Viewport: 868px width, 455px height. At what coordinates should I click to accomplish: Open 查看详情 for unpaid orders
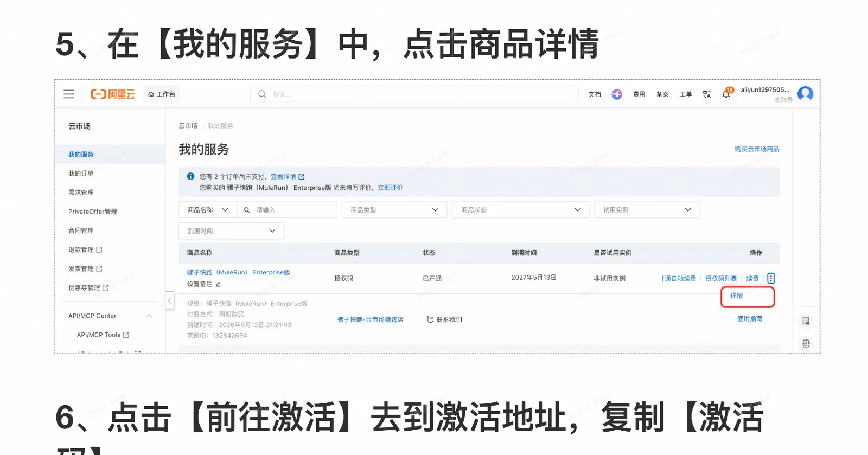(288, 177)
